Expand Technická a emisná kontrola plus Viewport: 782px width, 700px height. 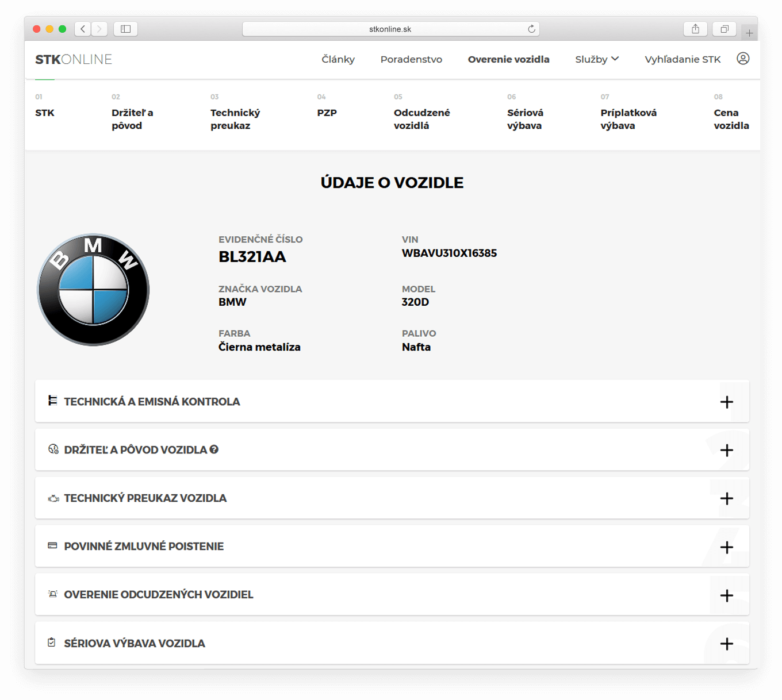[x=727, y=402]
